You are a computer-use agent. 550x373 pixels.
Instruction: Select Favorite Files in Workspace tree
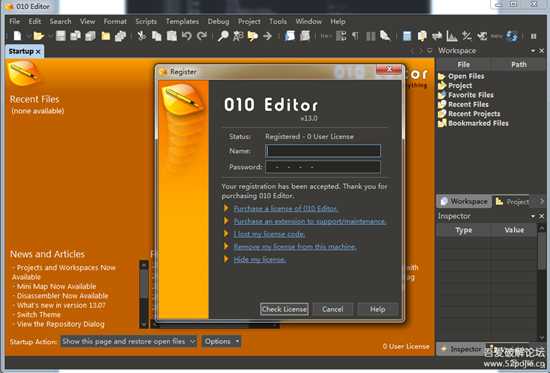click(466, 95)
